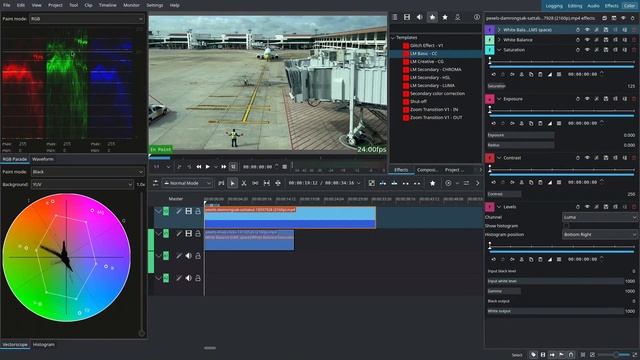Activate the selection arrow tool in timeline
The width and height of the screenshot is (640, 360).
(x=233, y=183)
